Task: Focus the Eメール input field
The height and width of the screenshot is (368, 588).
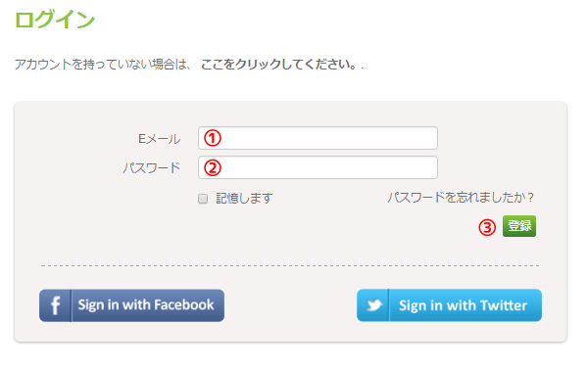Action: (x=318, y=138)
